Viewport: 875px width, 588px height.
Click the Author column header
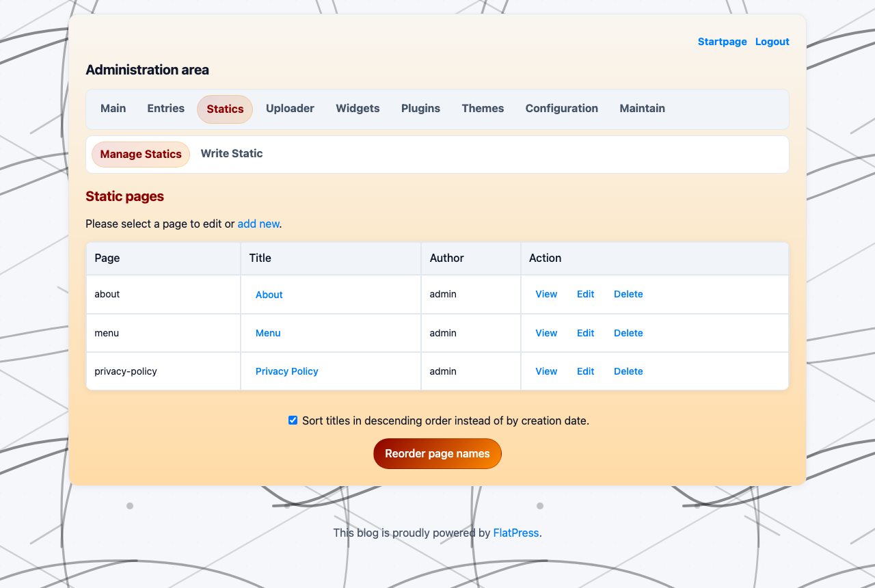click(471, 258)
